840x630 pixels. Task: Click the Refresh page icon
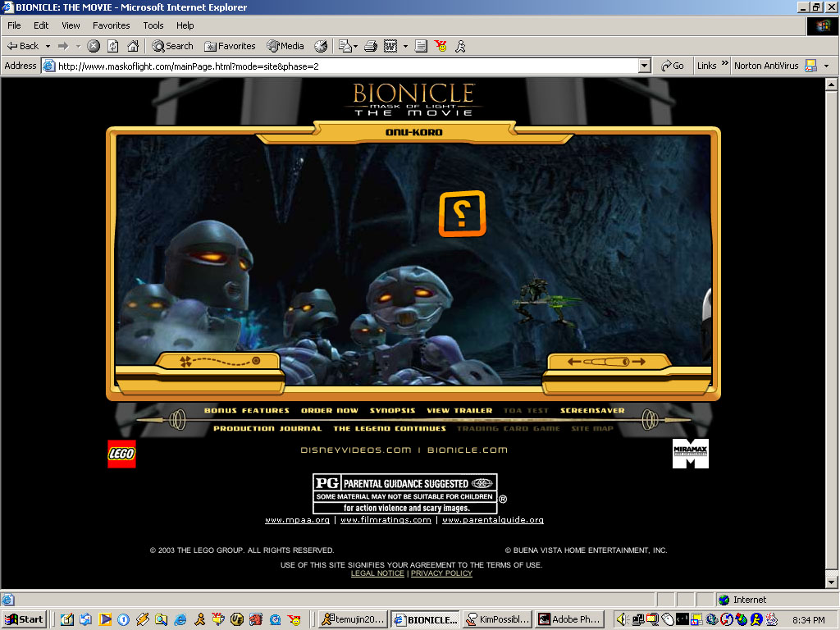pos(113,46)
